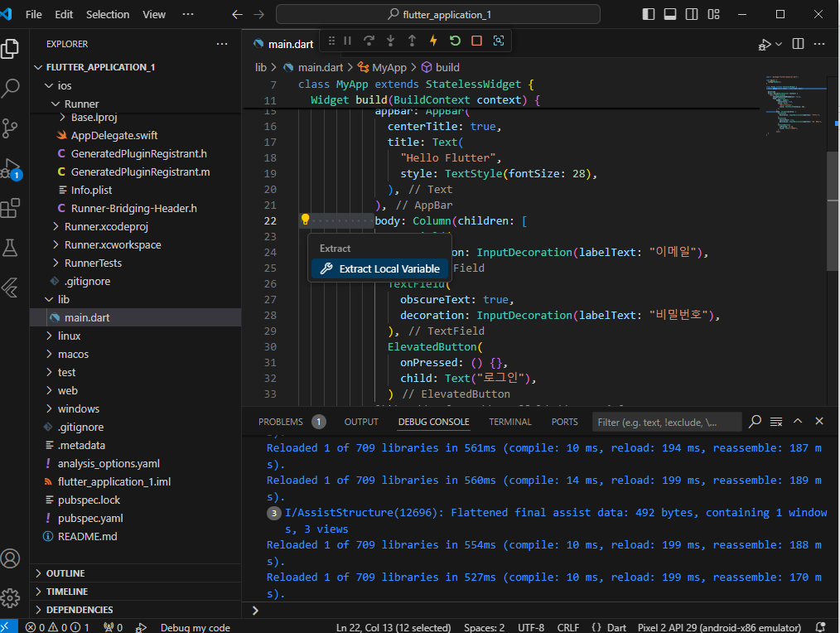Collapse the FLUTTER_APPLICATION_1 root folder
The width and height of the screenshot is (840, 633).
[37, 67]
